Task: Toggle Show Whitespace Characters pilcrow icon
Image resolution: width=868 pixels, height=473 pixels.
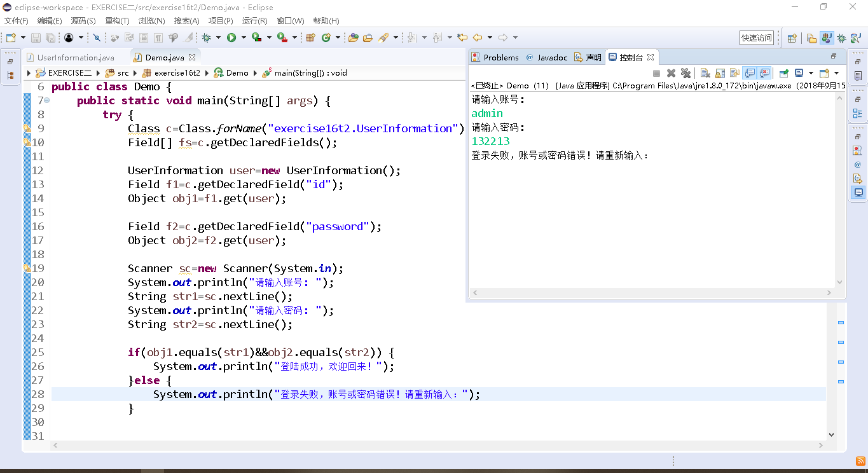Action: [158, 38]
